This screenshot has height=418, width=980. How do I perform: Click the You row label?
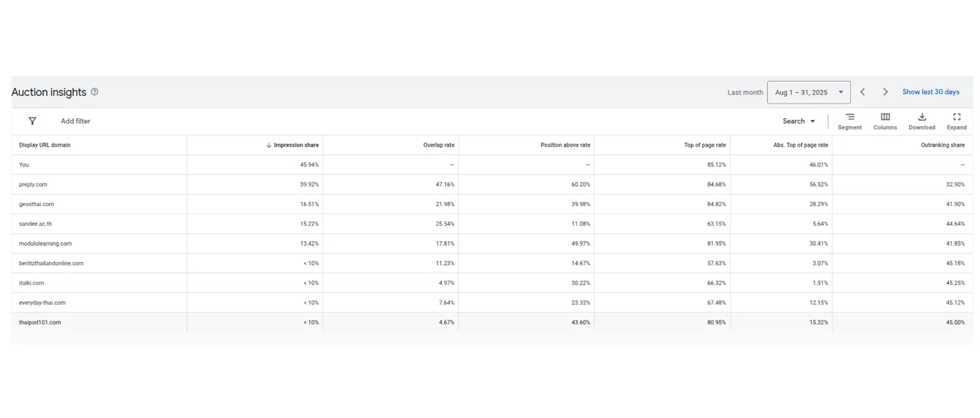tap(24, 165)
